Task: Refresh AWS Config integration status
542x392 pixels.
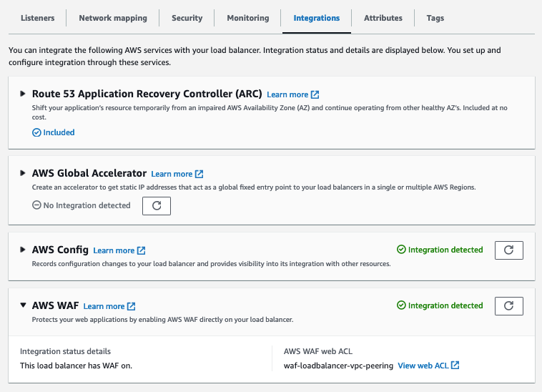Action: click(509, 250)
